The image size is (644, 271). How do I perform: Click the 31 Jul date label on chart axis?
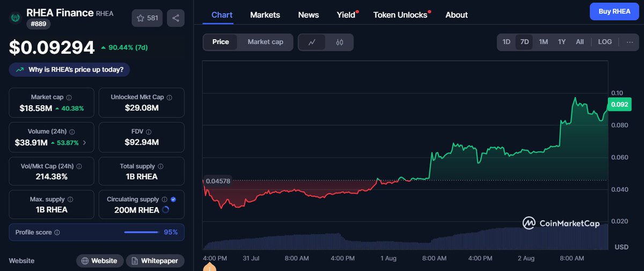click(251, 258)
